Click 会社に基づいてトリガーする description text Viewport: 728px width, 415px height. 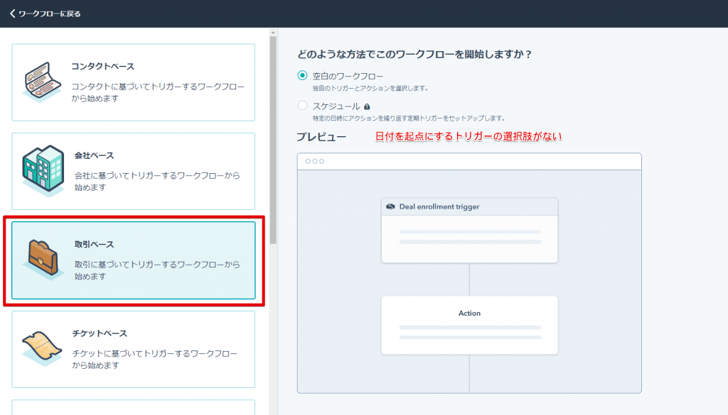point(157,182)
